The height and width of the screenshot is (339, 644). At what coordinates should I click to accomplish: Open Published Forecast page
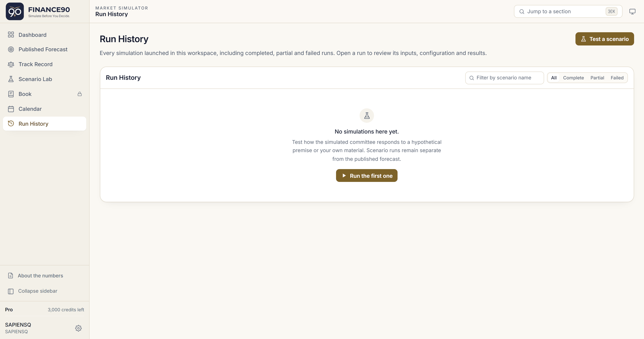(x=45, y=49)
